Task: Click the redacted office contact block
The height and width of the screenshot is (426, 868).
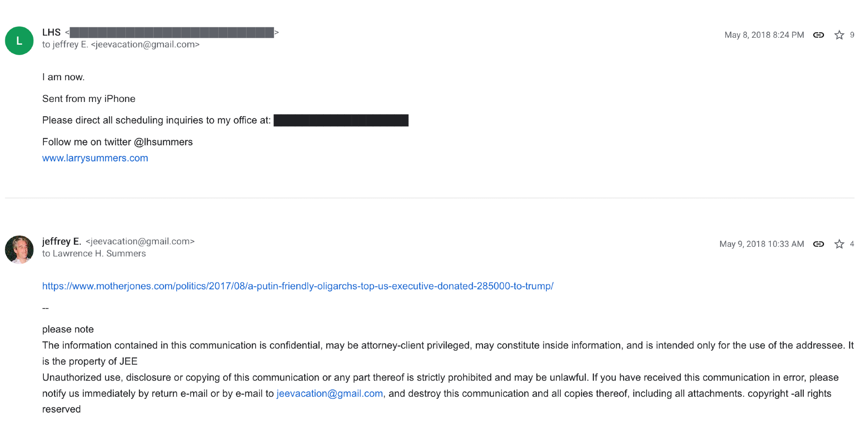Action: (341, 120)
